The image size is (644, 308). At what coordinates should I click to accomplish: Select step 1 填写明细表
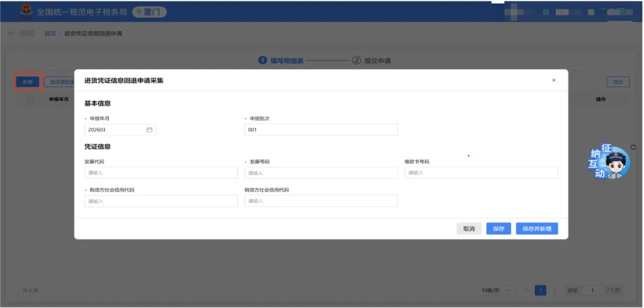tap(281, 60)
